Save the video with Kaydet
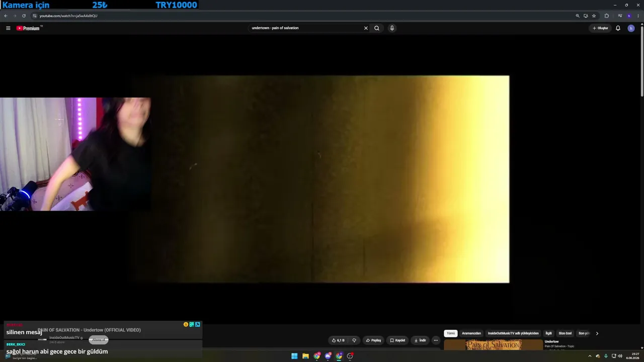Viewport: 644px width, 362px height. point(397,340)
